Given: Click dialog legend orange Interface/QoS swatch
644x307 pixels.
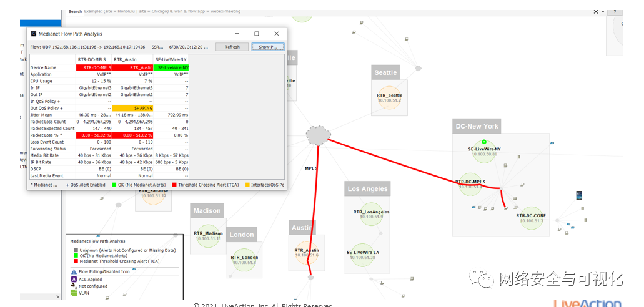Looking at the screenshot, I should click(247, 185).
